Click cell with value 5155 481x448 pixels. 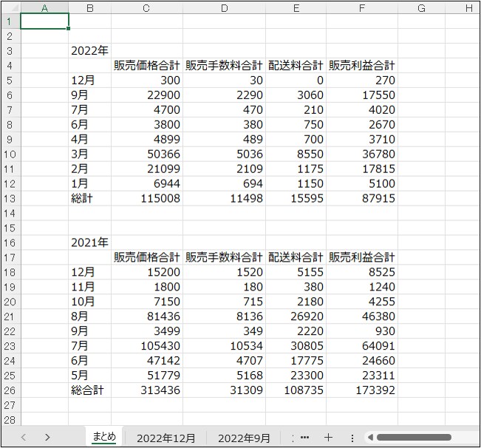296,272
